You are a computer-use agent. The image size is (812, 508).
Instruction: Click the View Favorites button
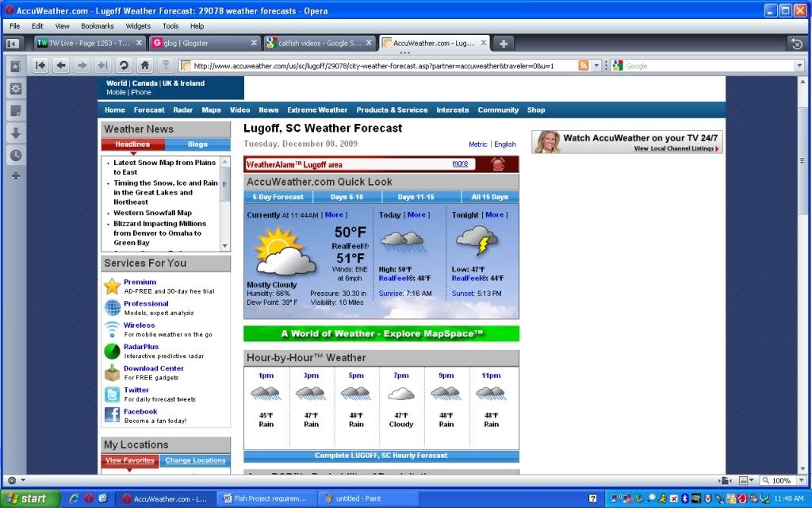(x=130, y=460)
